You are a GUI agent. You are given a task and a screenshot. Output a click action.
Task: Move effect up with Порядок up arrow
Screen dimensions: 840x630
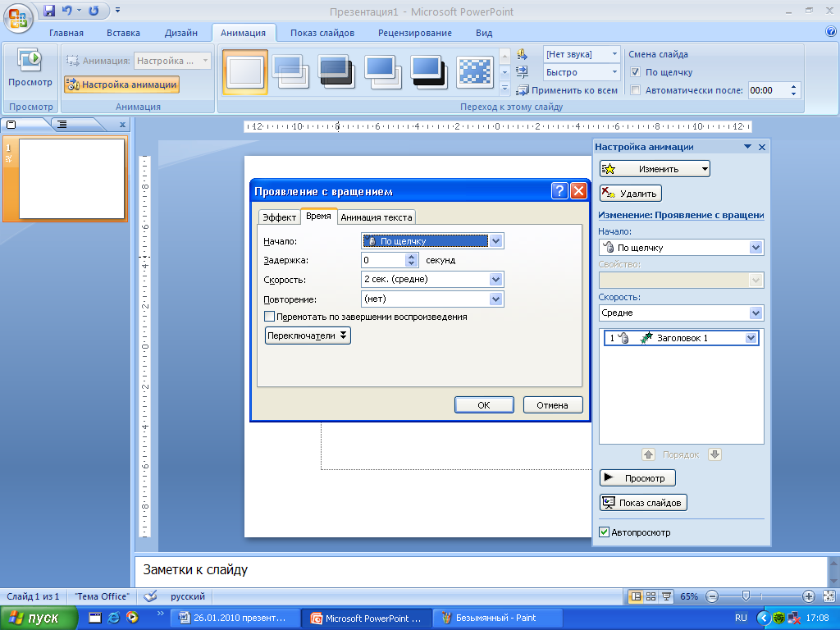point(648,454)
